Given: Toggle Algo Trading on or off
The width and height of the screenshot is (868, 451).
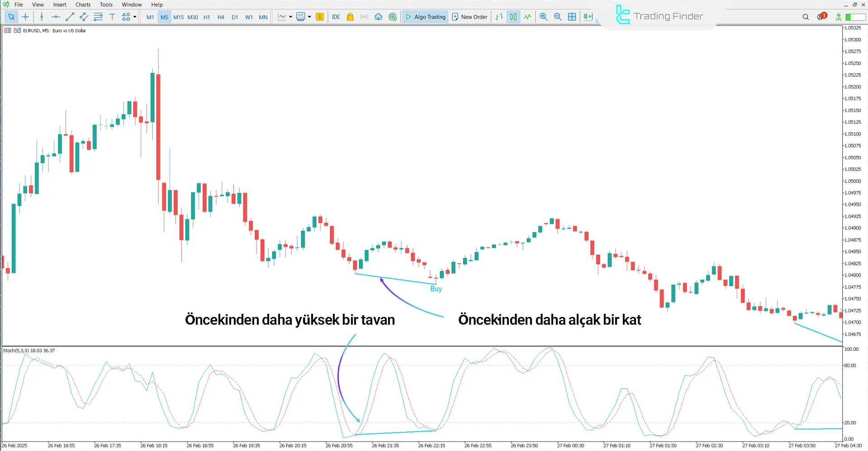Looking at the screenshot, I should tap(425, 17).
